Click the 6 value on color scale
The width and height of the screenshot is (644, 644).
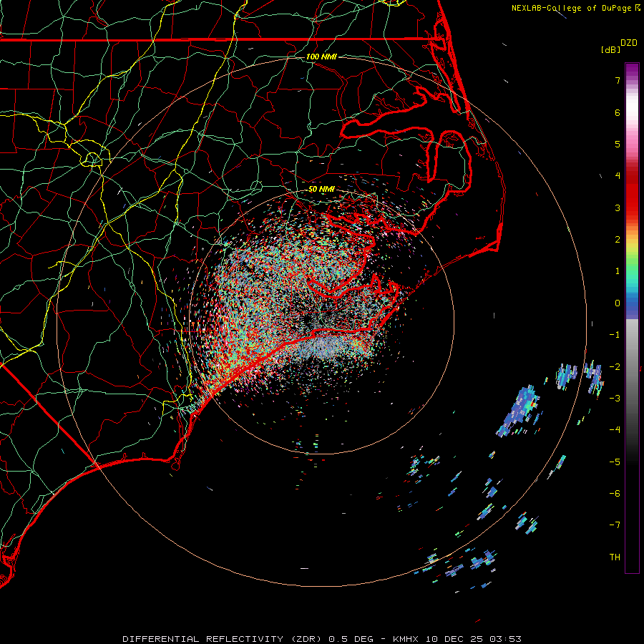tap(618, 112)
